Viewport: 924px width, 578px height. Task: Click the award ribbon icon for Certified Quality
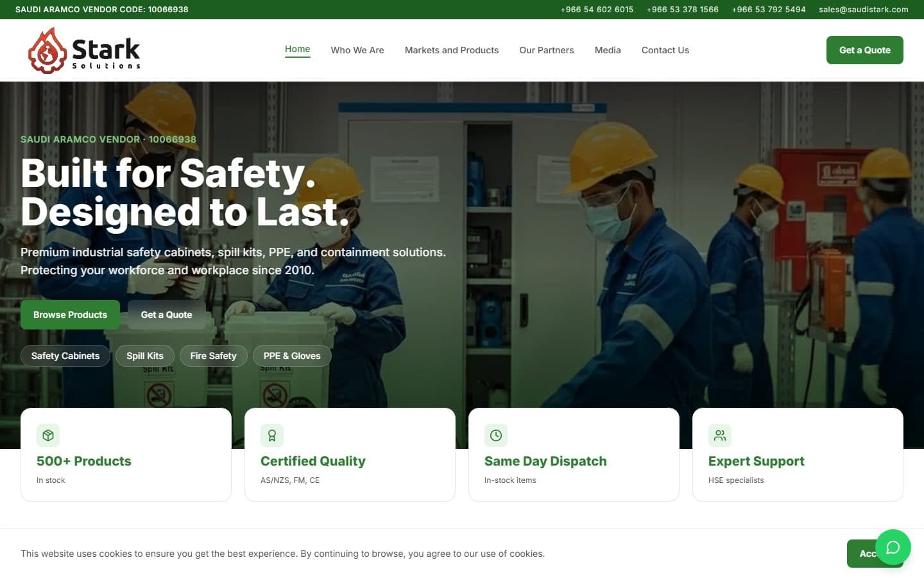[272, 435]
